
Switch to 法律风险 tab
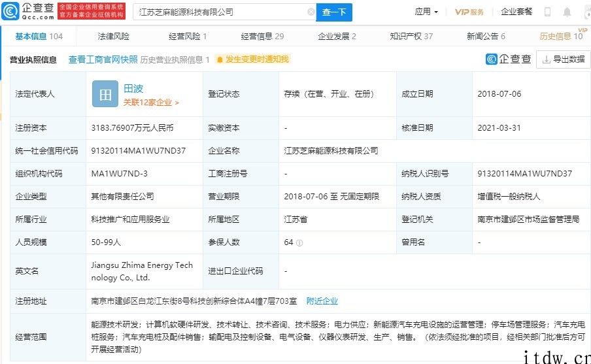click(x=113, y=36)
